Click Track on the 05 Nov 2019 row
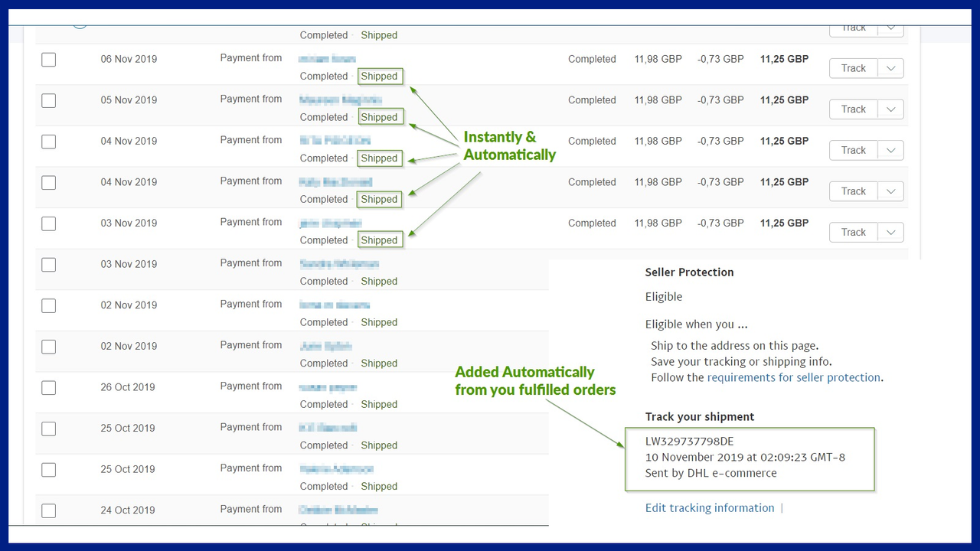 (853, 109)
